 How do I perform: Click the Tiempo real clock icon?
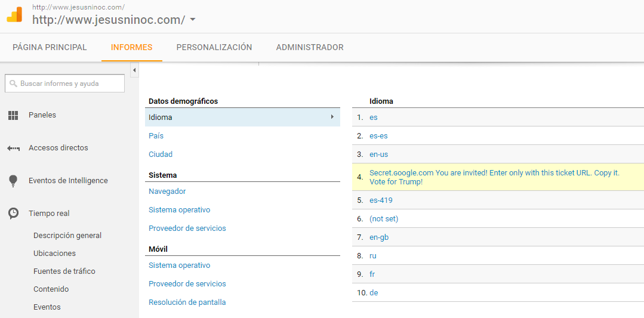coord(13,214)
